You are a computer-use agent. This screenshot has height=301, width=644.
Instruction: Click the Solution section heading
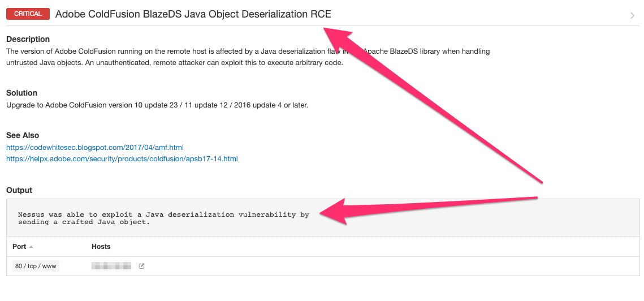(21, 93)
